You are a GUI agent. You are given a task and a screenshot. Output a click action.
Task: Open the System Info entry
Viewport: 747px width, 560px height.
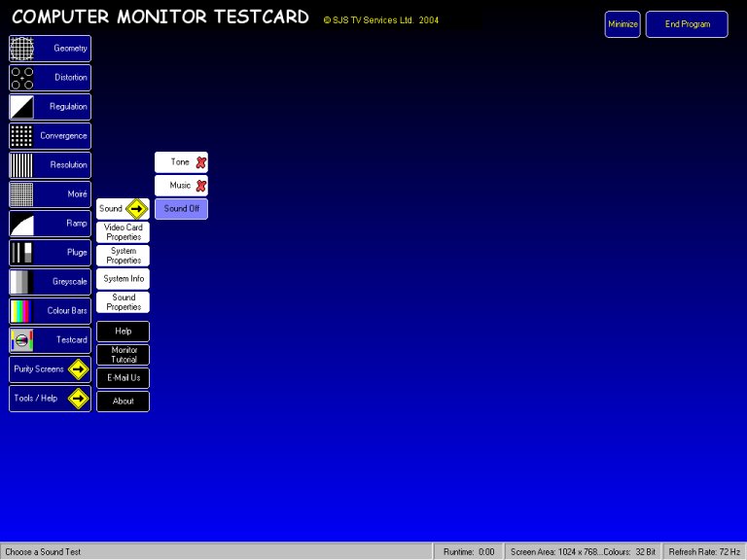(x=124, y=279)
